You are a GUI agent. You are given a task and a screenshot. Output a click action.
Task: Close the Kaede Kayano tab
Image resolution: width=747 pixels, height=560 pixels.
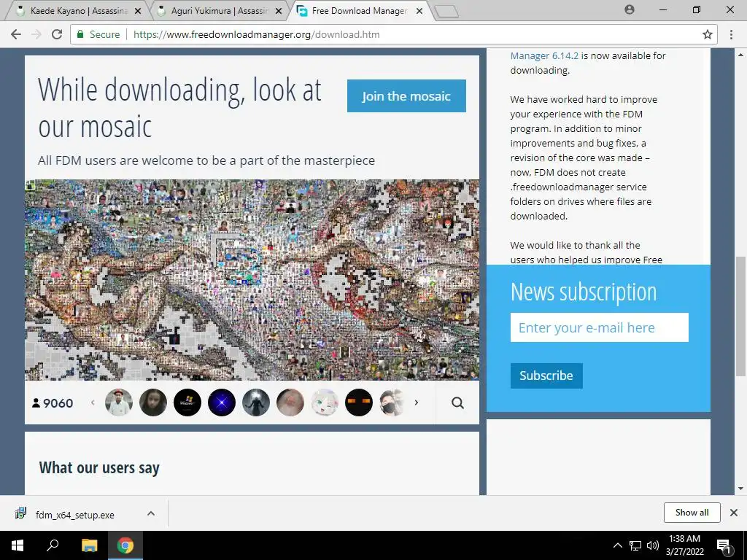(138, 10)
